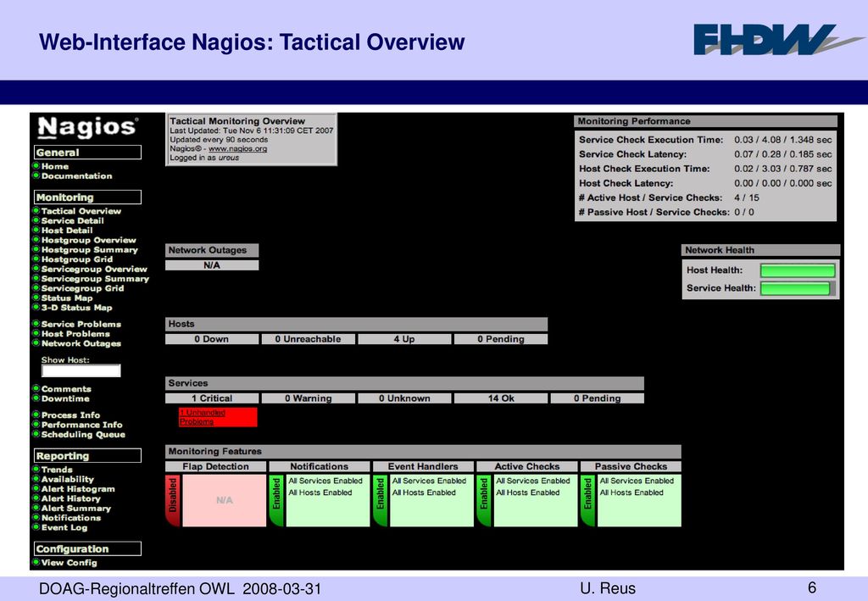Click green bullet beside Status Map
Viewport: 868px width, 601px height.
[x=36, y=298]
